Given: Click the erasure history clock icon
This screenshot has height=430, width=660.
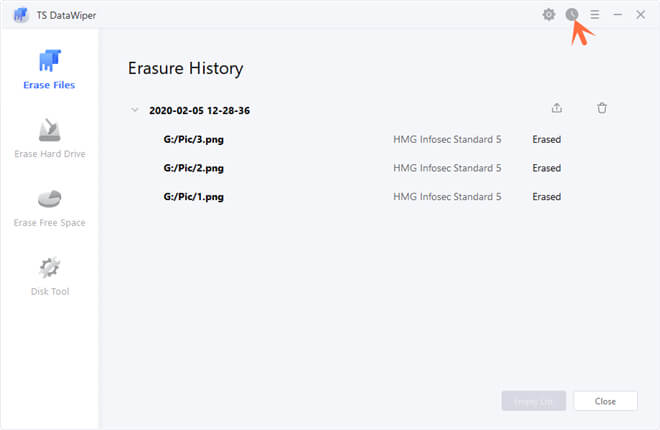Looking at the screenshot, I should click(x=572, y=15).
